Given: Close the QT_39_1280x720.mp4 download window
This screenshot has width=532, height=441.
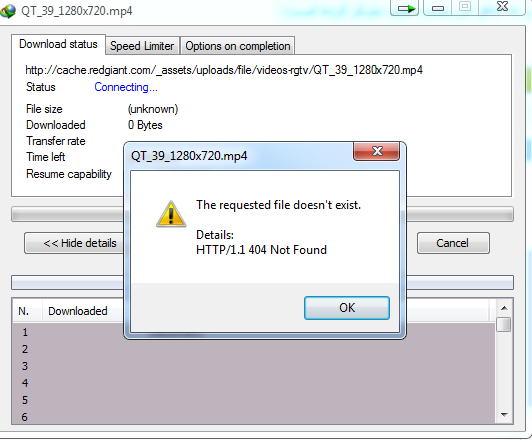Looking at the screenshot, I should click(x=502, y=7).
